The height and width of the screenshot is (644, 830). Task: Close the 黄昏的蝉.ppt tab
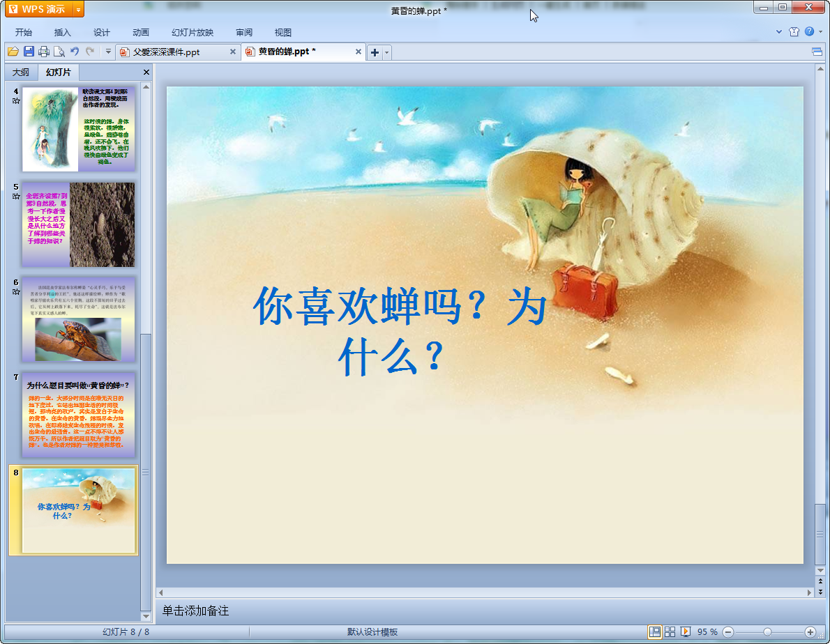coord(359,52)
